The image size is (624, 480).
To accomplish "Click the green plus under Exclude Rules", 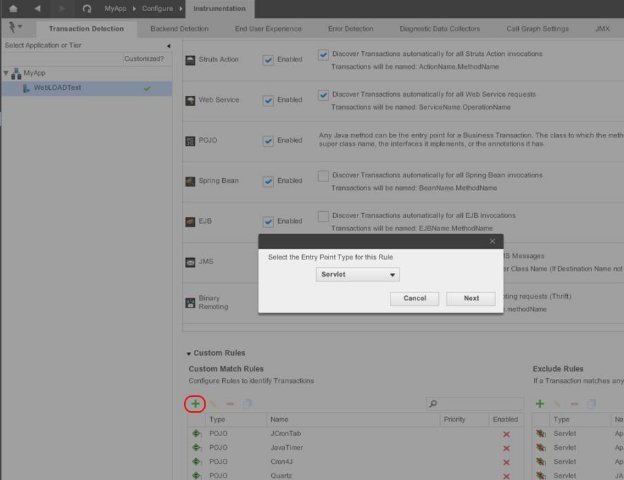I will click(x=540, y=404).
